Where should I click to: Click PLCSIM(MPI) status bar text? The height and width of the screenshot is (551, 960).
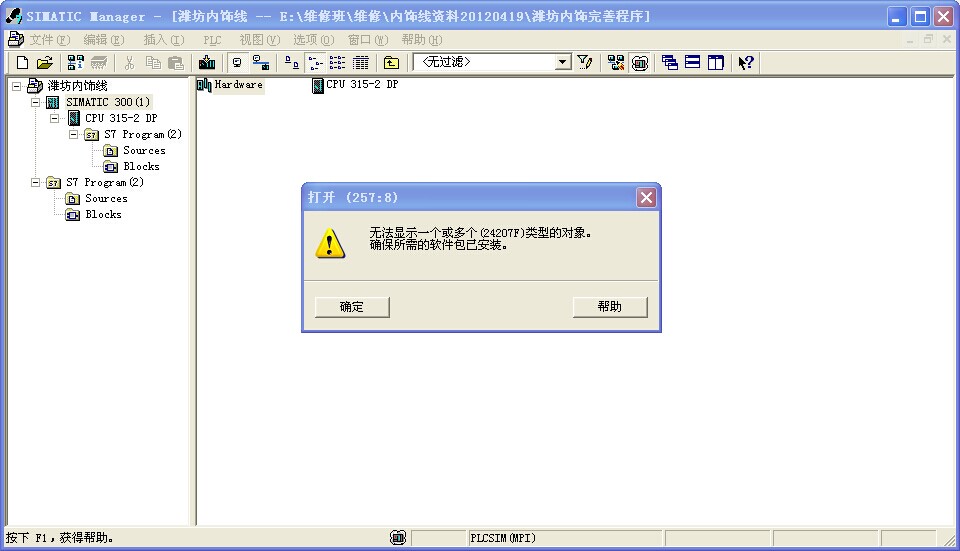tap(503, 538)
